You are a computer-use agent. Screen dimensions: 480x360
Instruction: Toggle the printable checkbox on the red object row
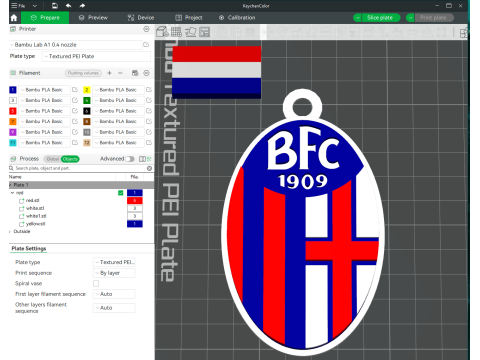pos(121,193)
